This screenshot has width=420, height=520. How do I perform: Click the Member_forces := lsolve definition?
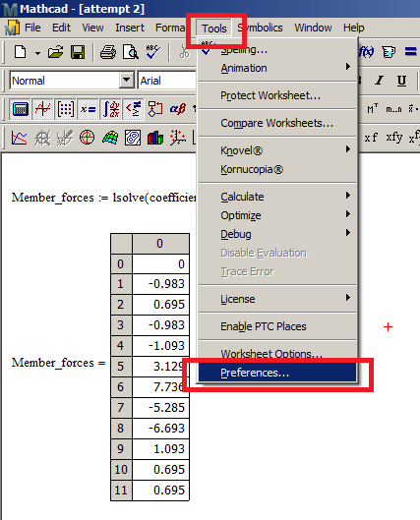coord(104,198)
